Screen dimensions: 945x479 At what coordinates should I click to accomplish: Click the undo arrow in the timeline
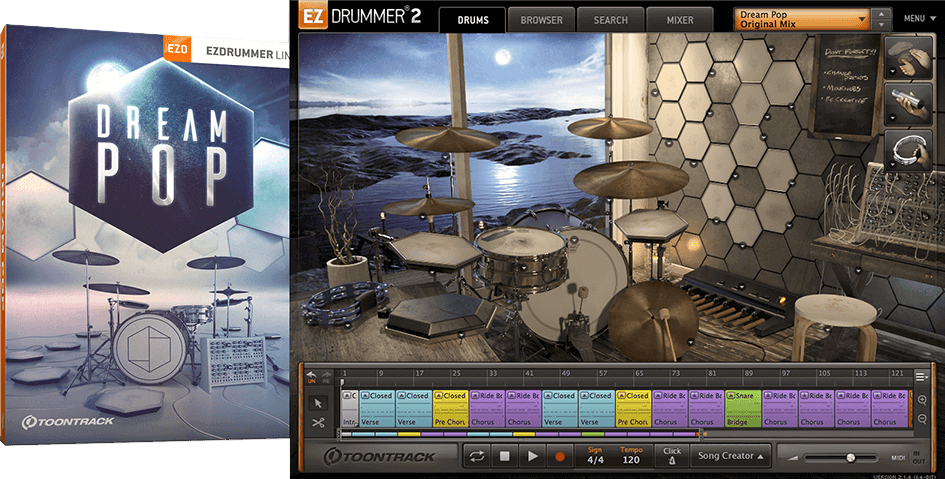[x=311, y=374]
